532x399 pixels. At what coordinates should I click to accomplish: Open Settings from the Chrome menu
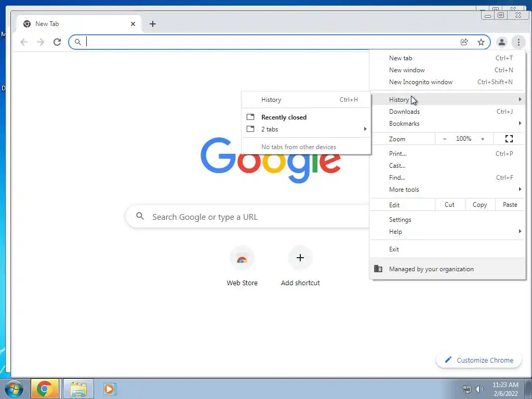[x=447, y=220]
